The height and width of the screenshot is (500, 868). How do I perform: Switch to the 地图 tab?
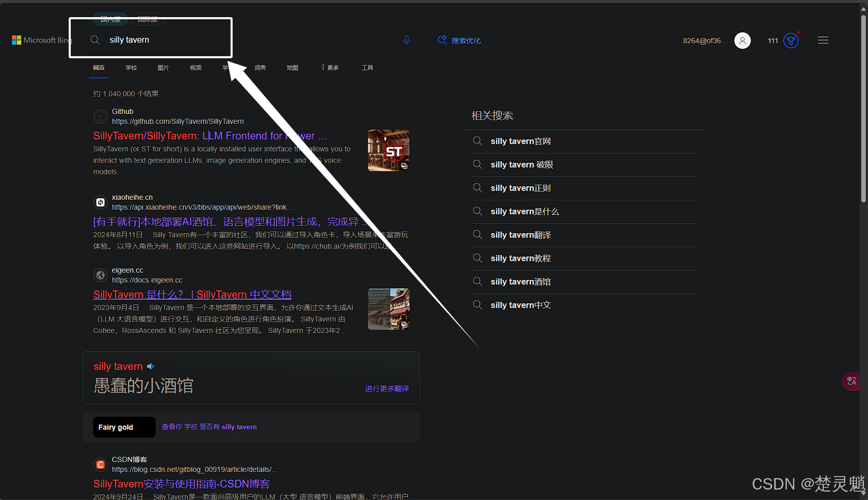point(292,68)
